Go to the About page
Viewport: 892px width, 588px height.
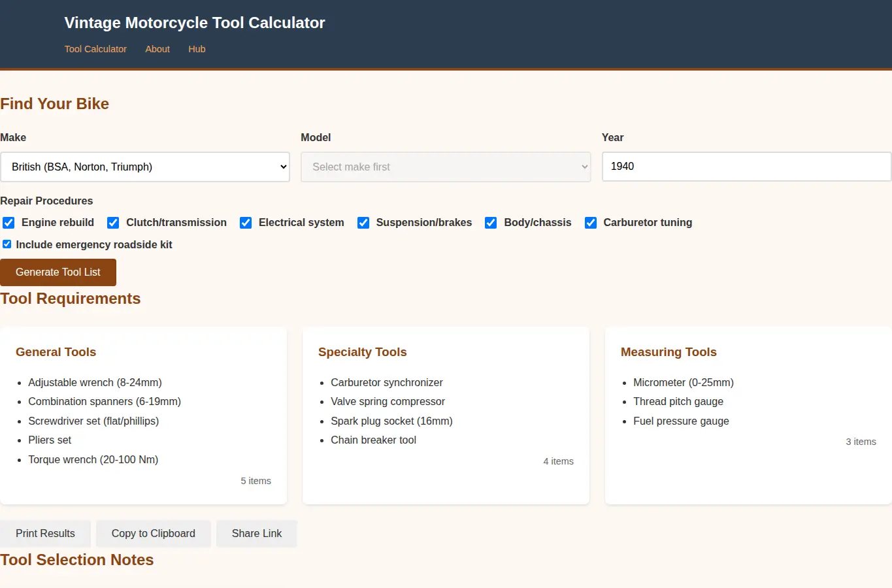pyautogui.click(x=157, y=49)
